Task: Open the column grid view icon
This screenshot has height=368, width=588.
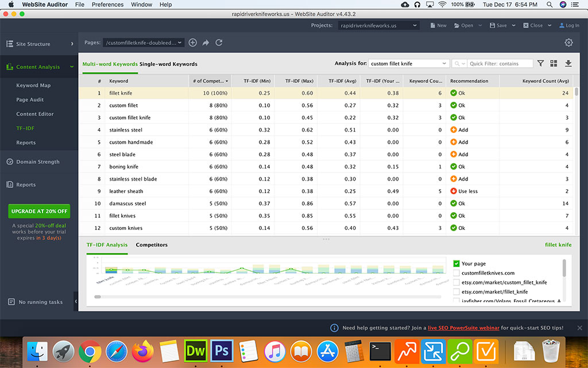Action: tap(554, 63)
